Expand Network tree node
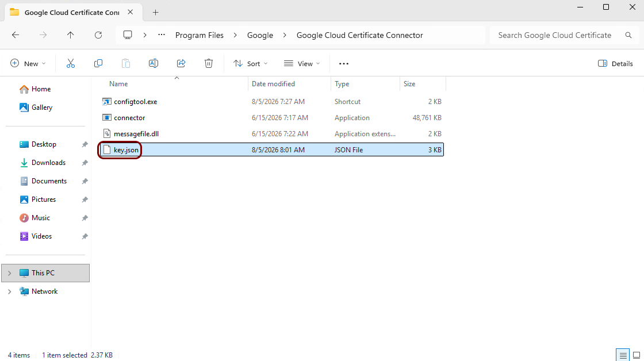This screenshot has width=644, height=361. (x=9, y=291)
